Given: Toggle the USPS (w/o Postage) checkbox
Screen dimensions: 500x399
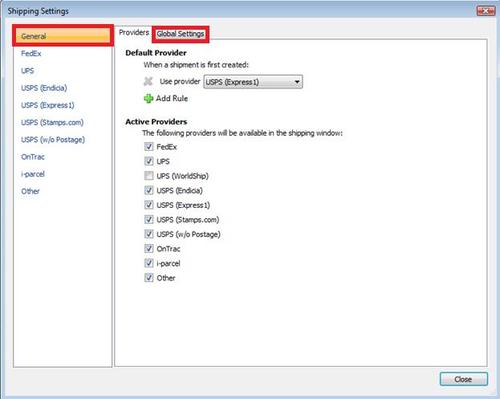Looking at the screenshot, I should (x=149, y=234).
